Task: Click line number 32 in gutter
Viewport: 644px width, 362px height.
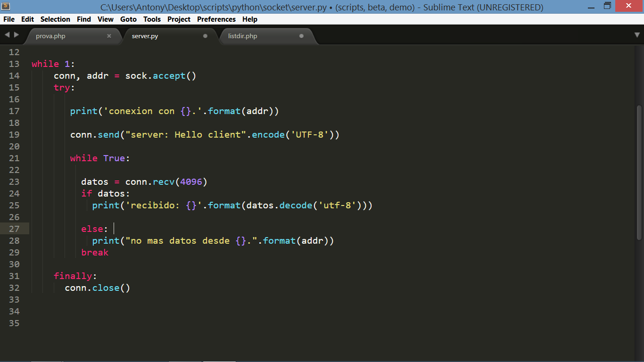Action: [14, 288]
